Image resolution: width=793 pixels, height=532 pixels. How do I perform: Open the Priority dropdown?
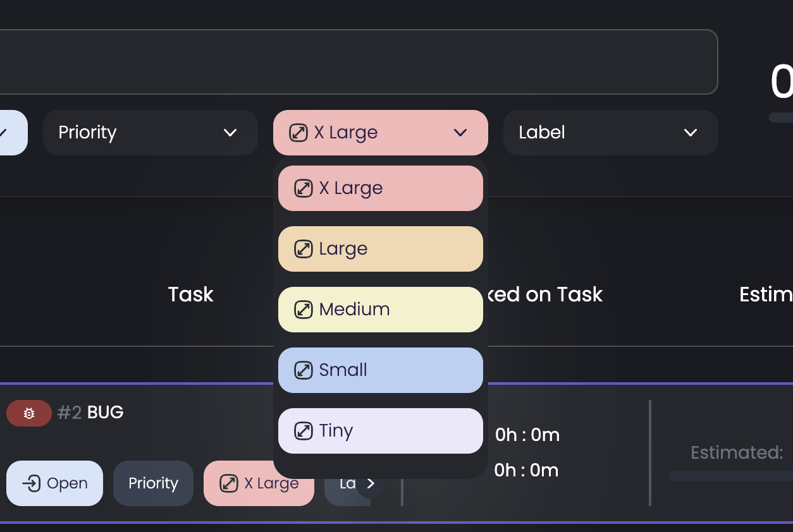[x=150, y=133]
